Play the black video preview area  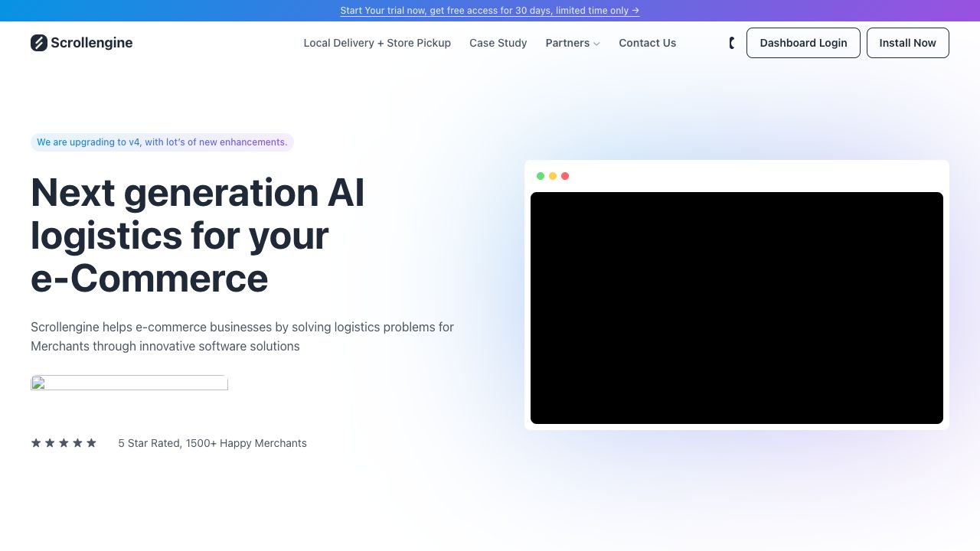[x=737, y=308]
